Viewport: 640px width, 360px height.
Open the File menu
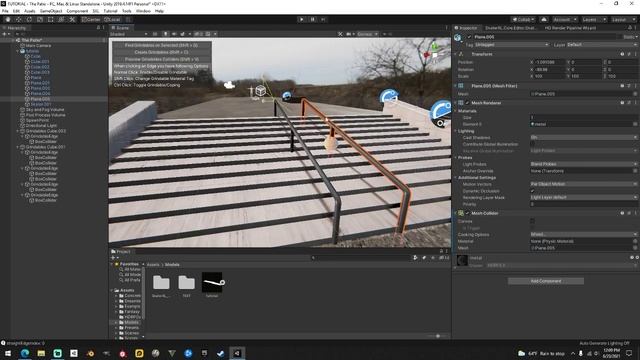pyautogui.click(x=5, y=11)
